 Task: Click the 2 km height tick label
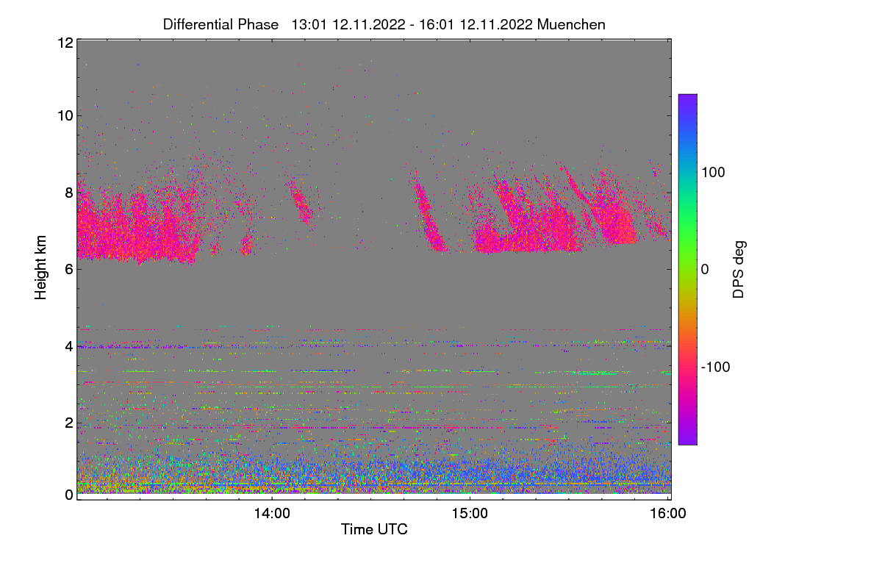coord(69,423)
